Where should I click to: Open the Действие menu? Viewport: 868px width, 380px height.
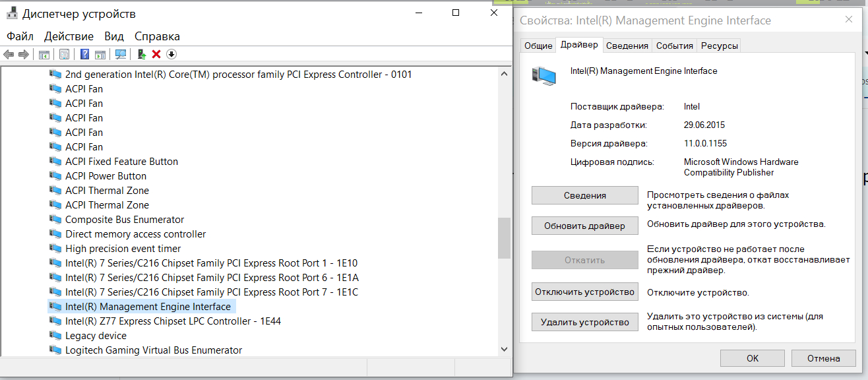pyautogui.click(x=70, y=36)
